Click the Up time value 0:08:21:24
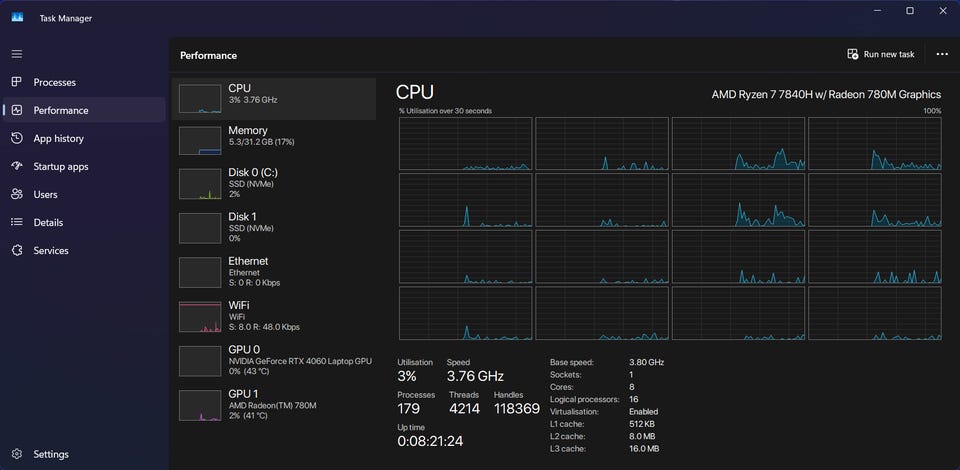The image size is (960, 470). coord(431,441)
